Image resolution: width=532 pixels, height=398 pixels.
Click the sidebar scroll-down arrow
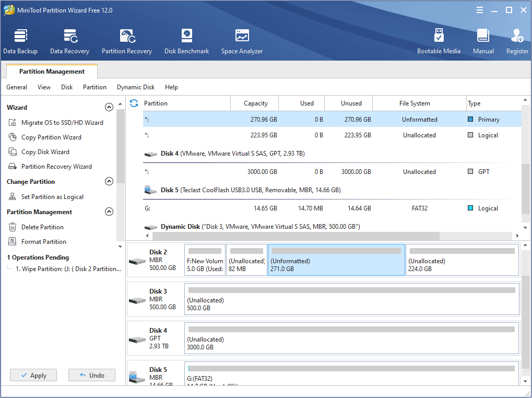click(120, 247)
